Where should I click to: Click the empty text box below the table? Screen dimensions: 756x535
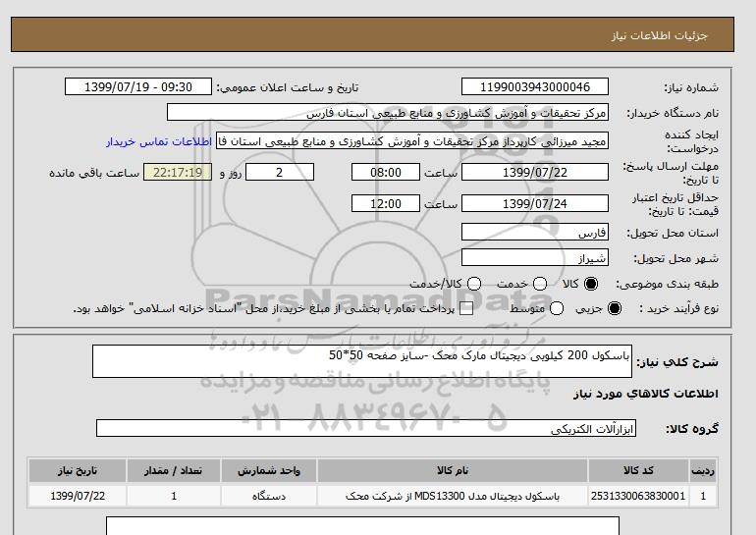[x=362, y=526]
